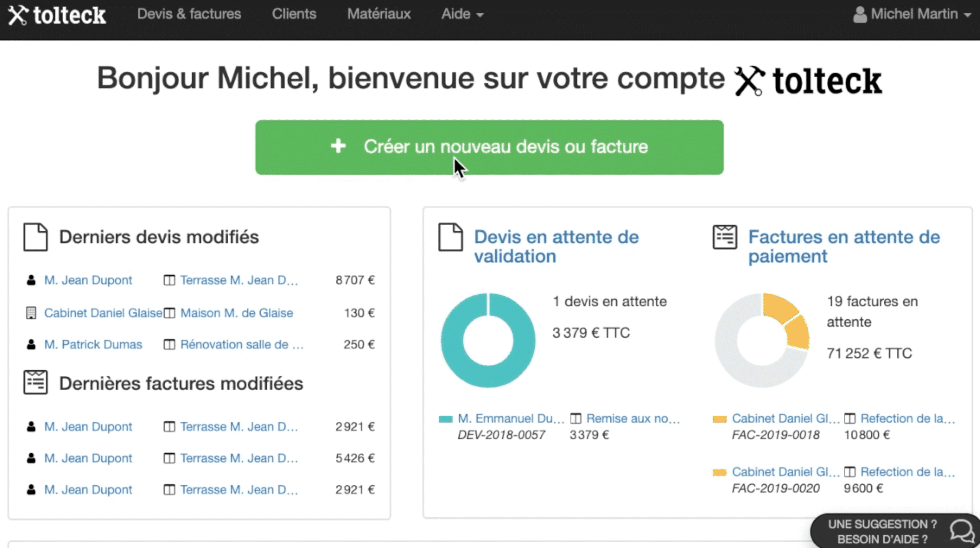Click the 71 252 € TTC total text
Image resolution: width=980 pixels, height=548 pixels.
point(869,353)
